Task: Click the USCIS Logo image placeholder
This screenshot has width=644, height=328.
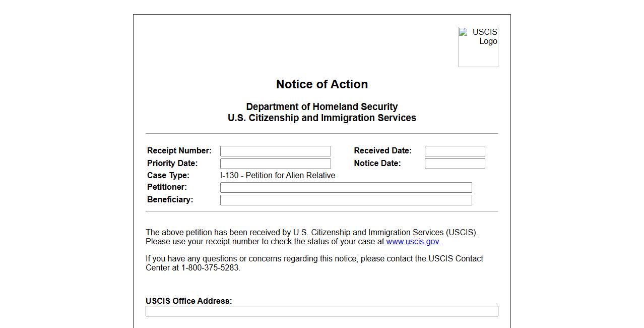Action: point(478,46)
